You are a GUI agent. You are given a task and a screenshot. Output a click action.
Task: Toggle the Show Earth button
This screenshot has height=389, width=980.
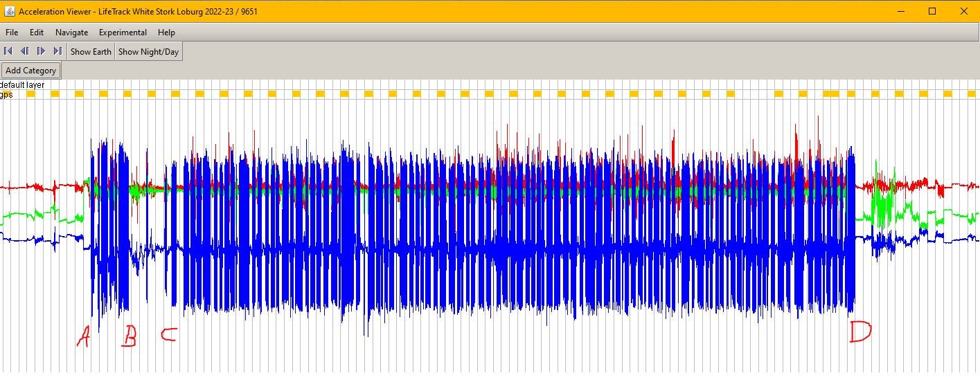pyautogui.click(x=91, y=51)
